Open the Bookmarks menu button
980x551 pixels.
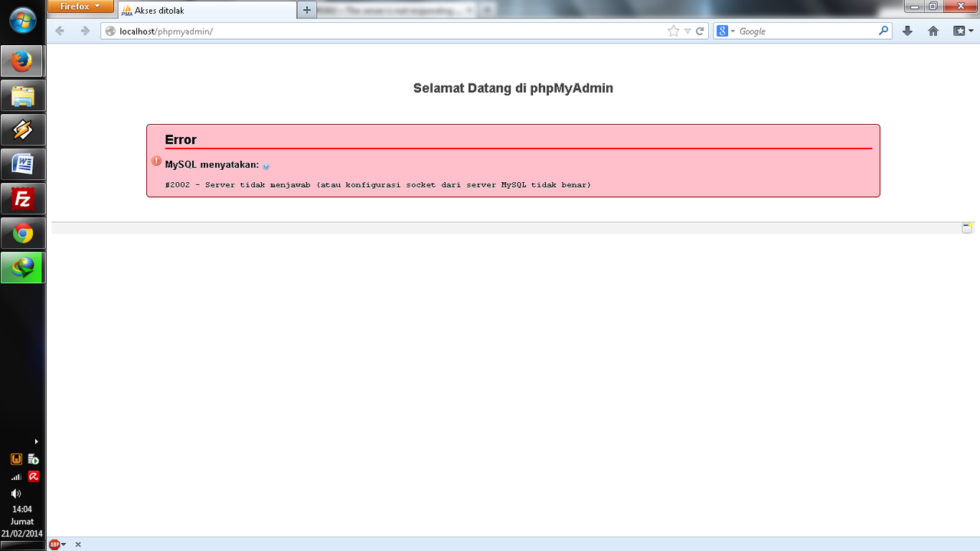click(x=962, y=31)
